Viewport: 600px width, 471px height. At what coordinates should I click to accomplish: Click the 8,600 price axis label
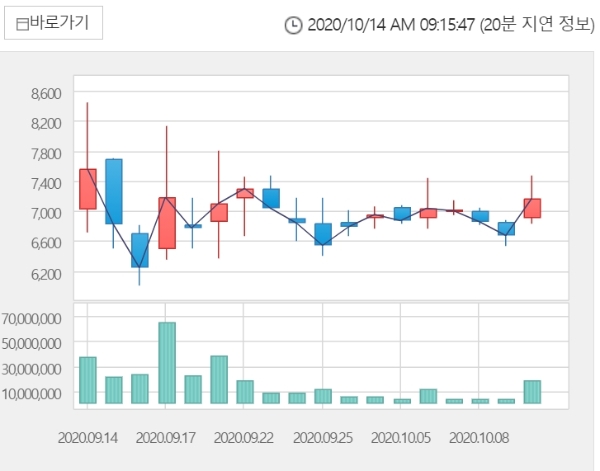click(x=46, y=93)
